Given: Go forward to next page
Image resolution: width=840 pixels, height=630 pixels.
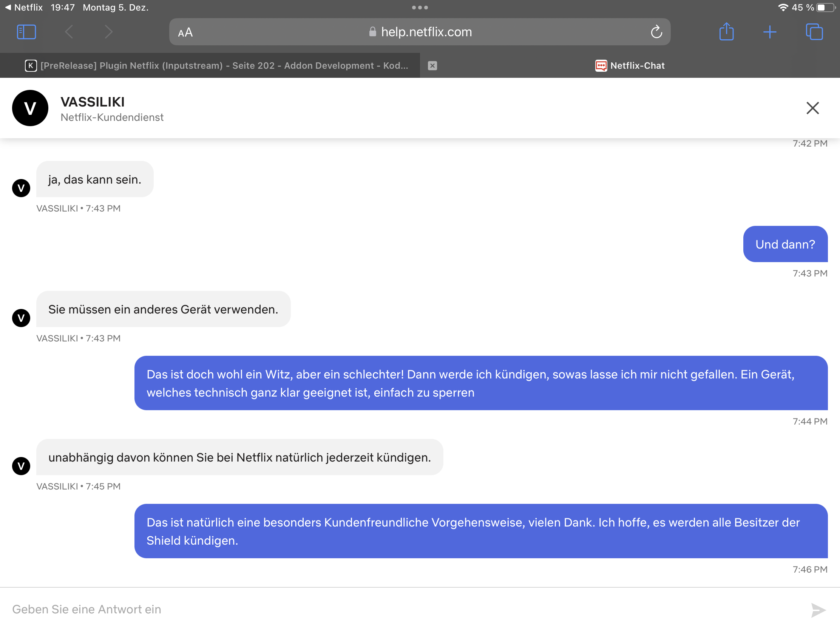Looking at the screenshot, I should (109, 32).
